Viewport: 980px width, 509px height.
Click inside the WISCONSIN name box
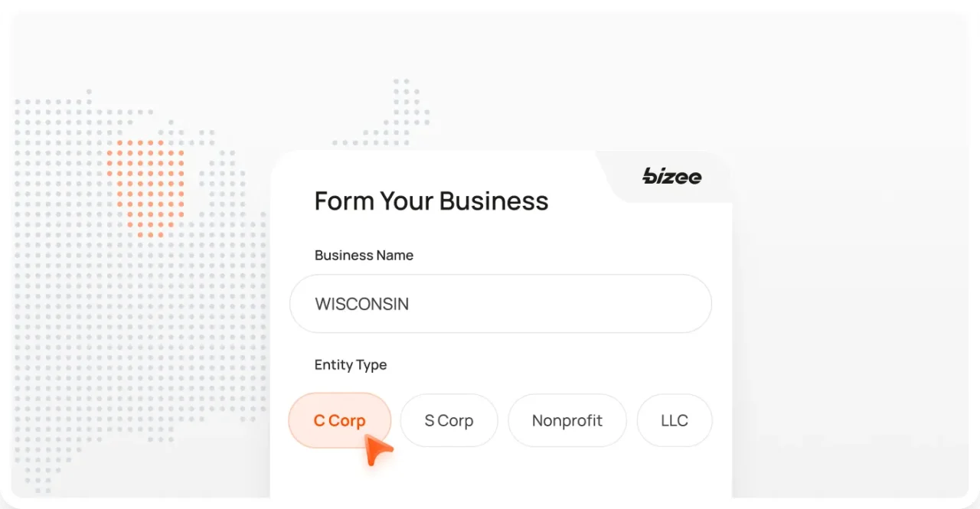click(500, 303)
